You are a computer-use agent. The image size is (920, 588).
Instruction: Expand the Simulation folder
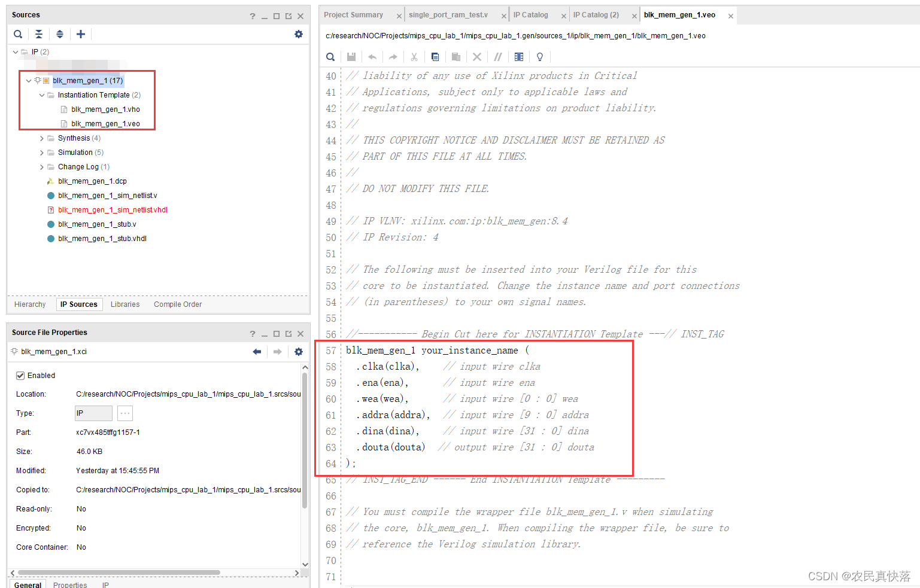pos(42,153)
